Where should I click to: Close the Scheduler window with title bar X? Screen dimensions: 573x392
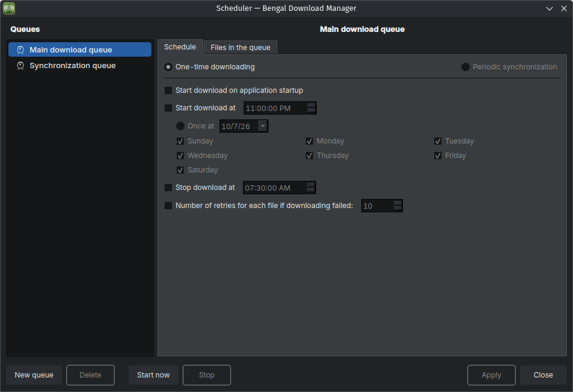pyautogui.click(x=564, y=8)
